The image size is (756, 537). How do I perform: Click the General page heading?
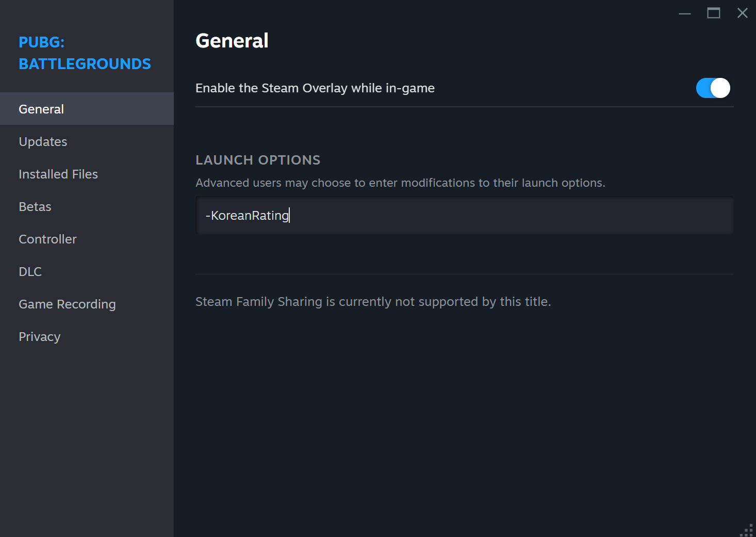click(232, 41)
